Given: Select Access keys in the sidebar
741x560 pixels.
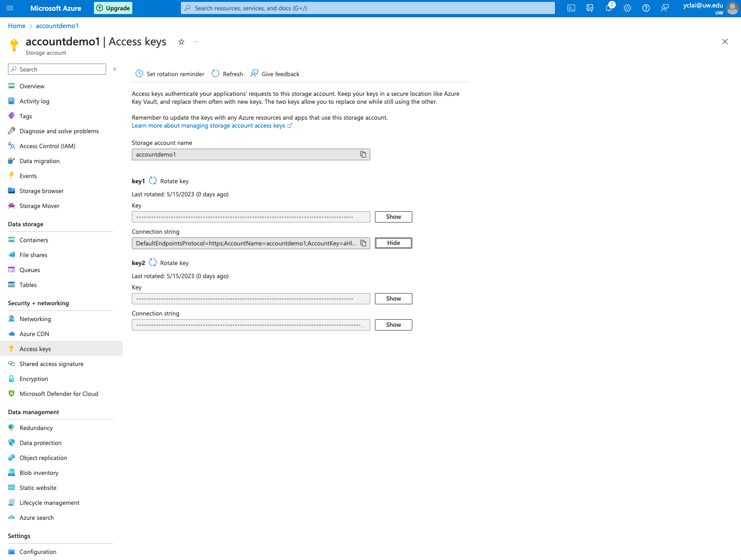Looking at the screenshot, I should click(x=61, y=349).
